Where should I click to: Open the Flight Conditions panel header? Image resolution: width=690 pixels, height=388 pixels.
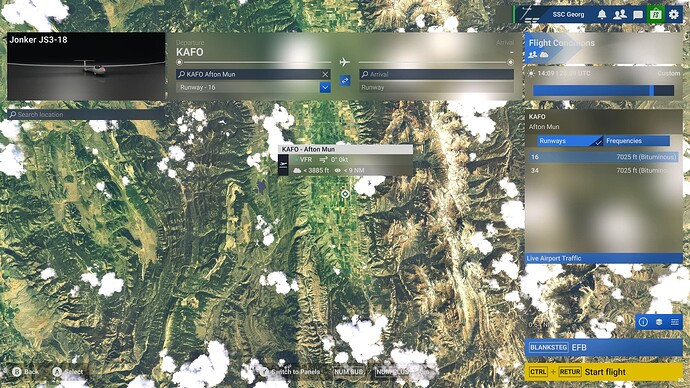603,48
